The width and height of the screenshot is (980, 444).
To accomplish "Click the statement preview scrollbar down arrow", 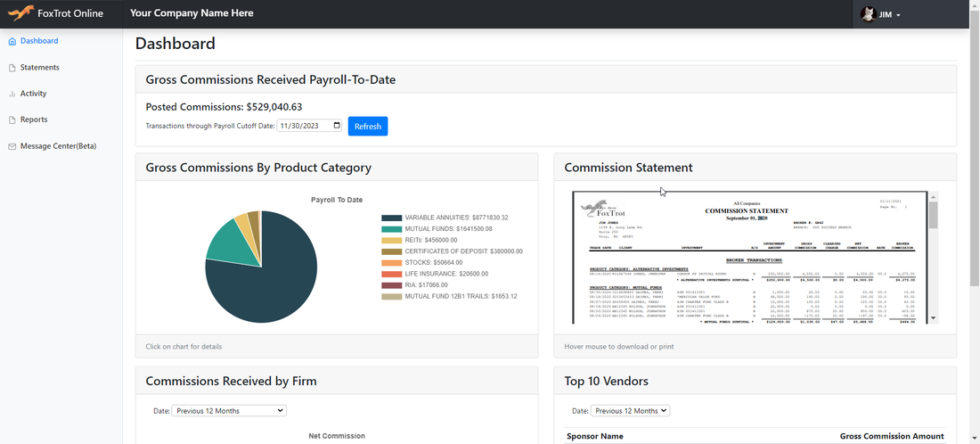I will (934, 318).
